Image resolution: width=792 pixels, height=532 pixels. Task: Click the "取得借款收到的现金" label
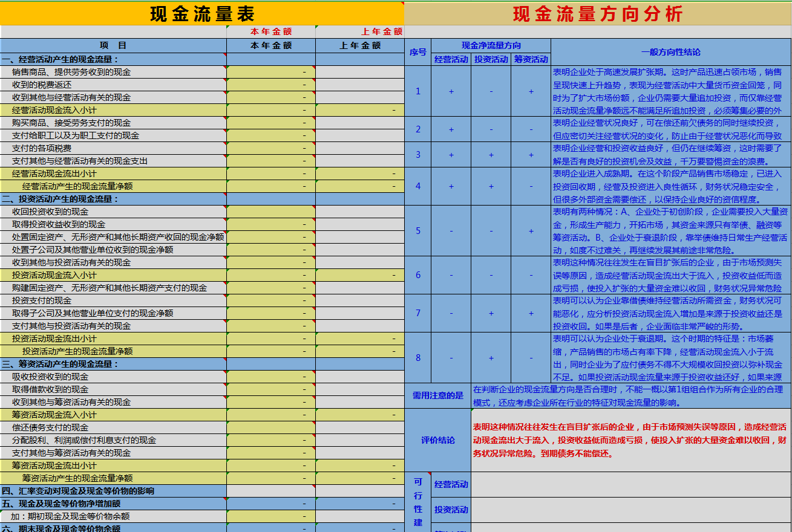50,389
